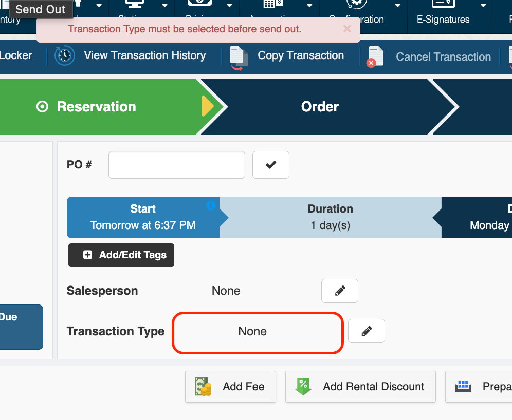Click the Add Fee money icon
Viewport: 512px width, 420px height.
(x=203, y=387)
